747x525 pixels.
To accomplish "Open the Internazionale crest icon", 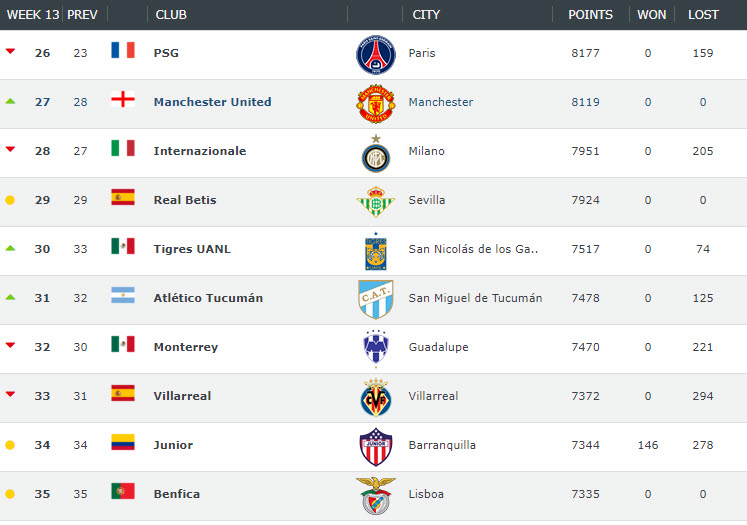I will point(375,153).
